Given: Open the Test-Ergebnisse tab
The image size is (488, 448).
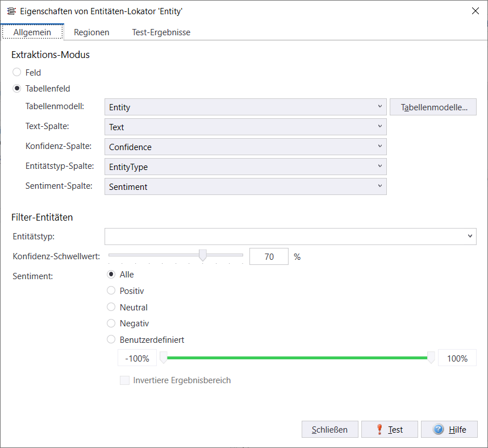Looking at the screenshot, I should pos(161,32).
